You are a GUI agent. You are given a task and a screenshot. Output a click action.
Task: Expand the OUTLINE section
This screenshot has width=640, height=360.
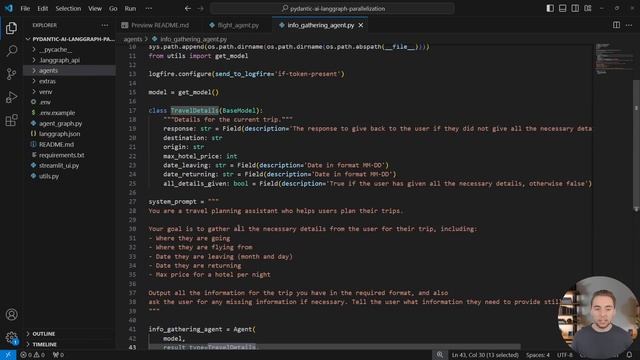coord(69,334)
